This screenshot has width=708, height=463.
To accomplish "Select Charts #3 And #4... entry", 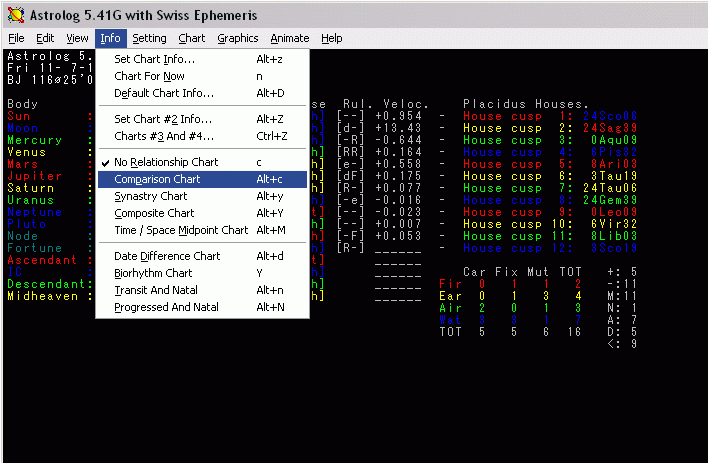I will [x=202, y=136].
